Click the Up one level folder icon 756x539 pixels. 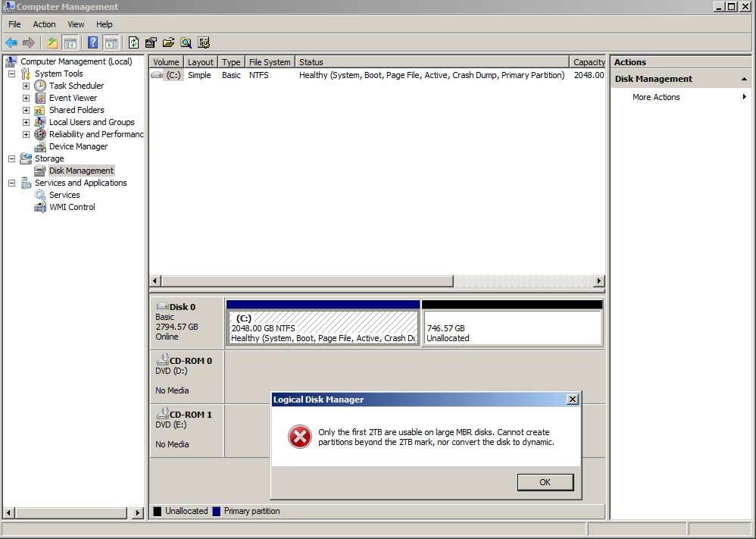point(52,42)
